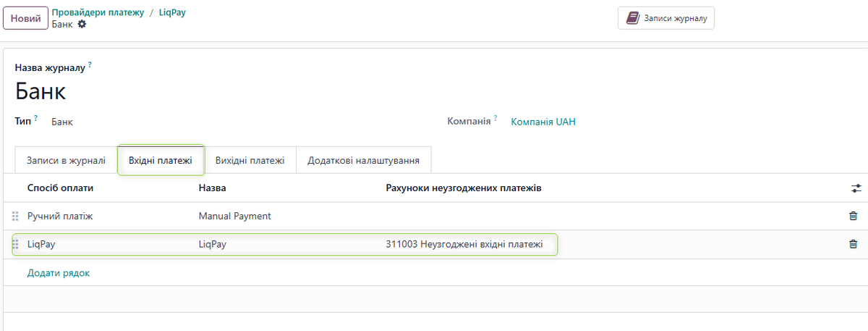The width and height of the screenshot is (868, 331).
Task: Click the Тип field value Банк
Action: coord(62,122)
